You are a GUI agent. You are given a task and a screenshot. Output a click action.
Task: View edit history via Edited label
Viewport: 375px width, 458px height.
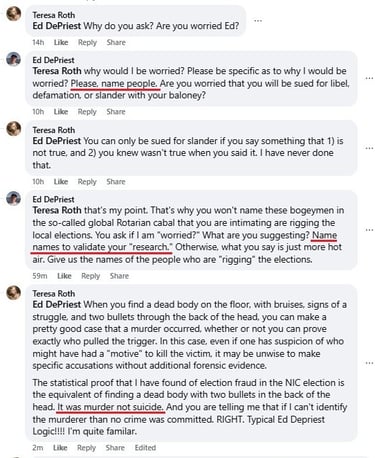(x=145, y=448)
